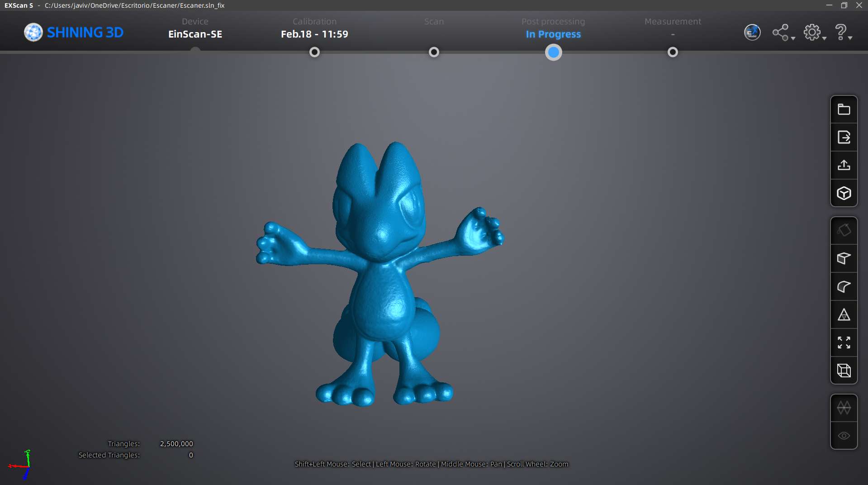Image resolution: width=868 pixels, height=485 pixels.
Task: Click the Selected Triangles value 0
Action: click(x=191, y=455)
